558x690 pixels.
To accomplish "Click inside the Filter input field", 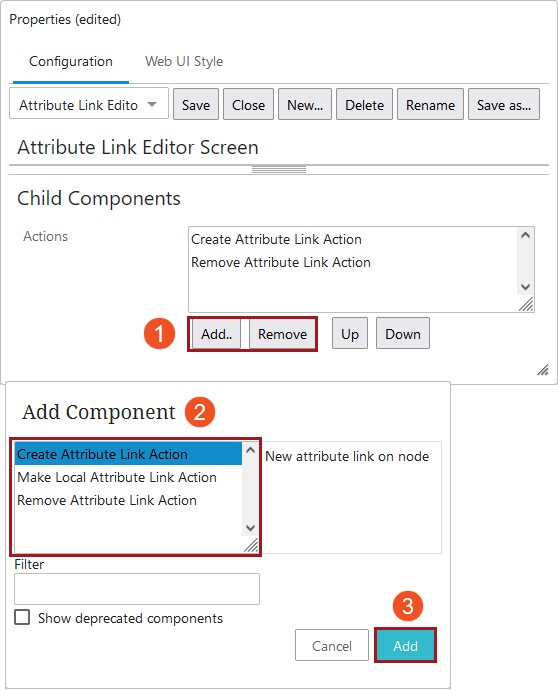I will tap(137, 588).
